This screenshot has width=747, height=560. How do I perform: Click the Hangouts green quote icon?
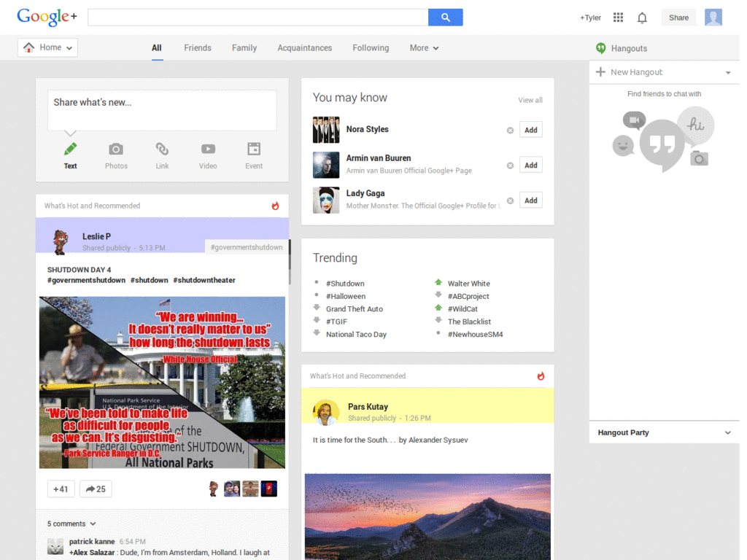click(x=601, y=48)
